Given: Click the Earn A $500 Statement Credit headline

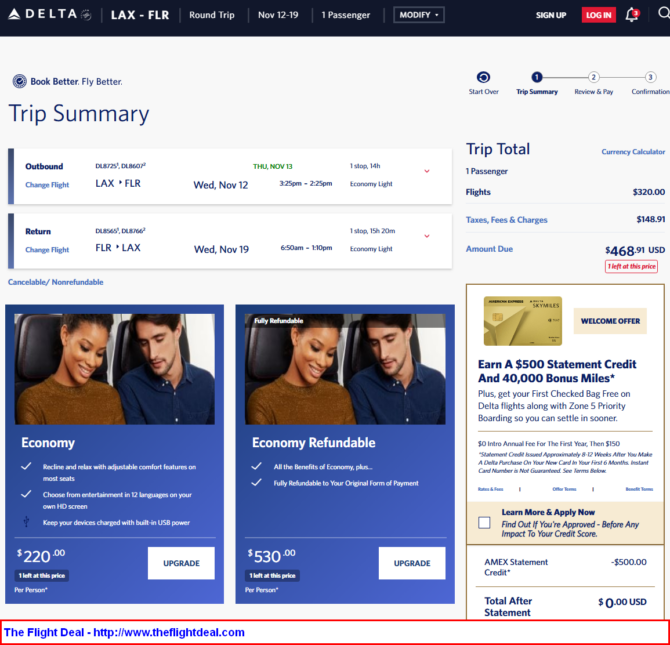Looking at the screenshot, I should pyautogui.click(x=557, y=371).
